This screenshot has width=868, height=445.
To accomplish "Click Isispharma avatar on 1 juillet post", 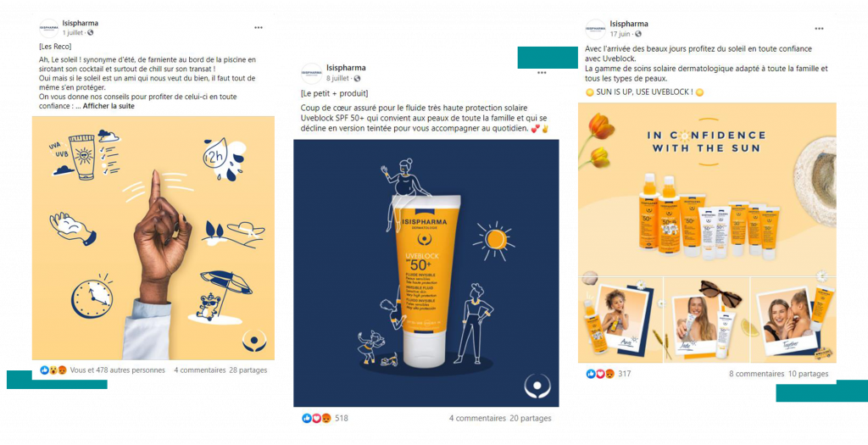I will pos(48,28).
